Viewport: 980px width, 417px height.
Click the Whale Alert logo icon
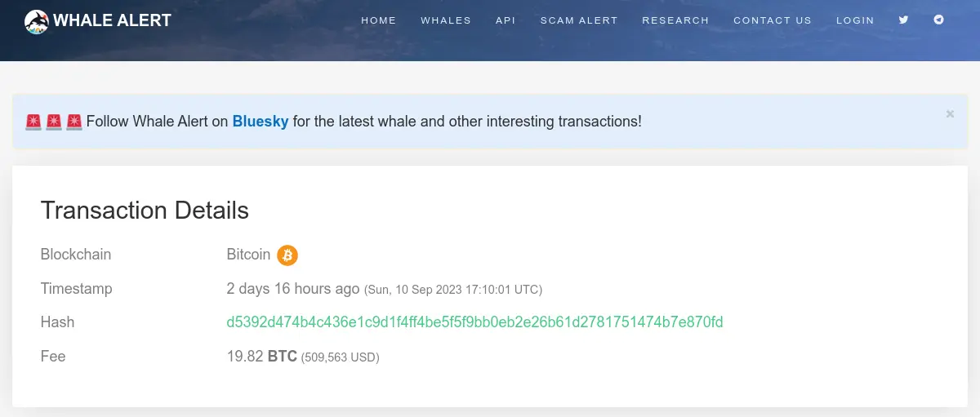[37, 21]
